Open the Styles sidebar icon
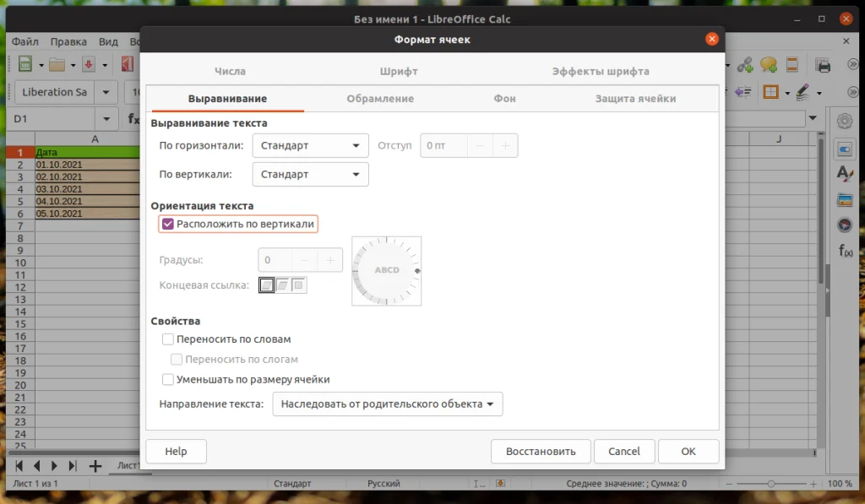The image size is (865, 504). click(843, 174)
